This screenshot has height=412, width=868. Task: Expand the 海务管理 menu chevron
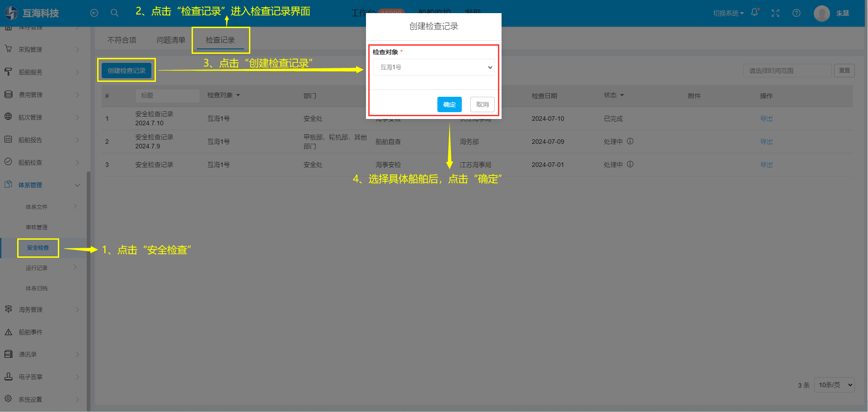pos(77,309)
